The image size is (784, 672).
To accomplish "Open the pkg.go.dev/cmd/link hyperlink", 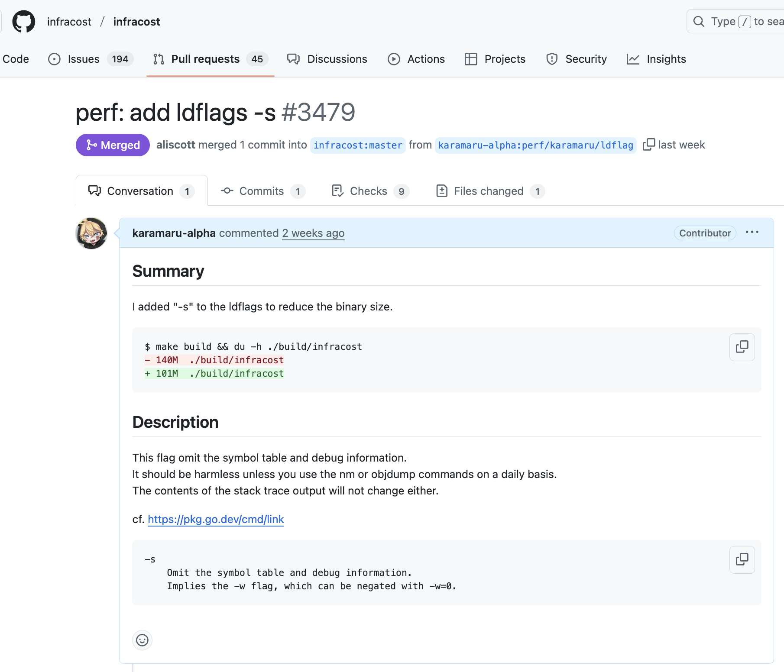I will pos(216,519).
